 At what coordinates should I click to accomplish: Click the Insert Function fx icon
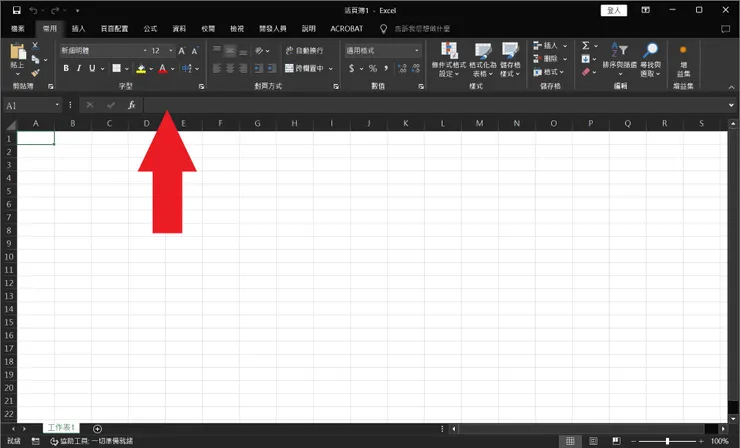(132, 105)
